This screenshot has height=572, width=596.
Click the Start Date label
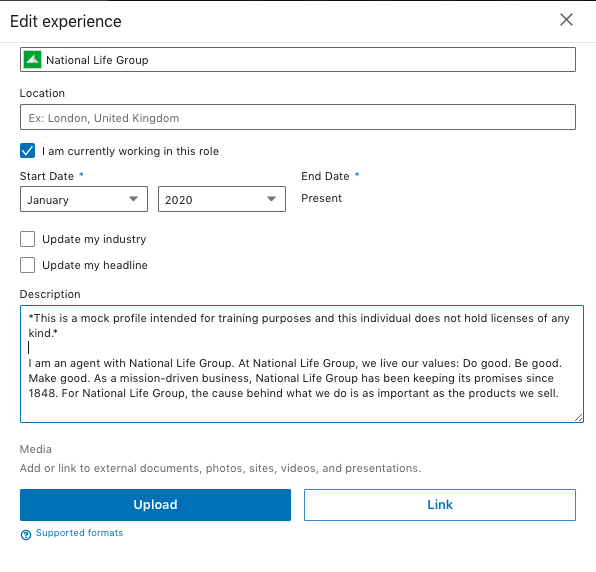coord(47,176)
